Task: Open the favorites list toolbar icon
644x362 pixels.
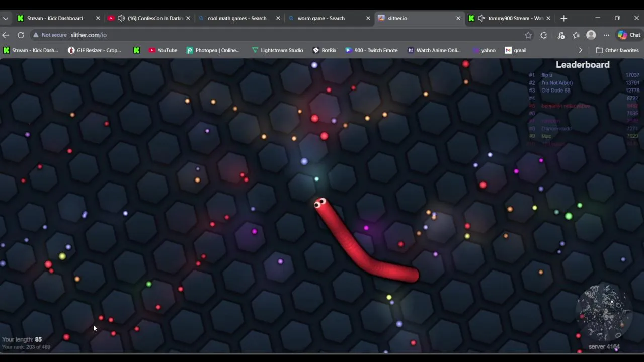Action: [x=576, y=35]
